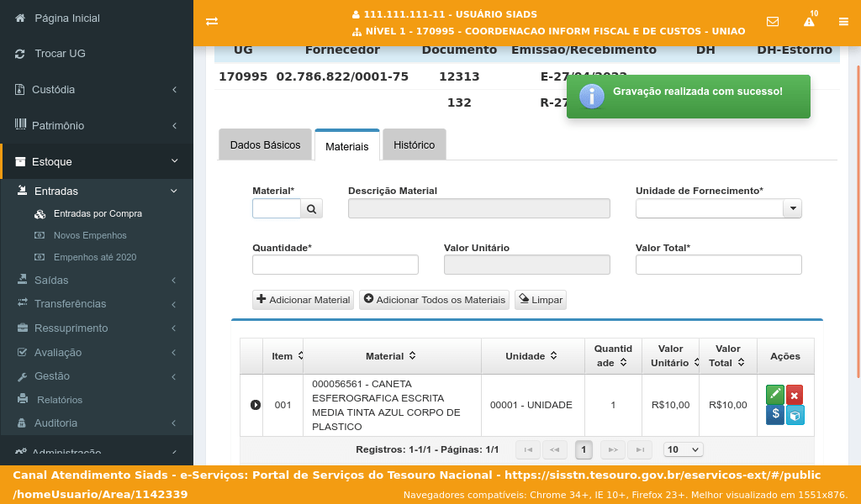Expand the Ressuprimento submenu chevron
This screenshot has height=504, width=861.
pyautogui.click(x=174, y=328)
